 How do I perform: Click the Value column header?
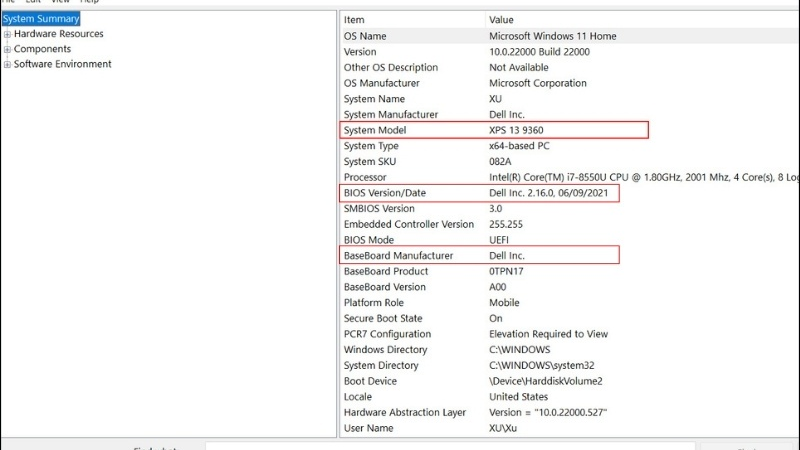[x=642, y=20]
